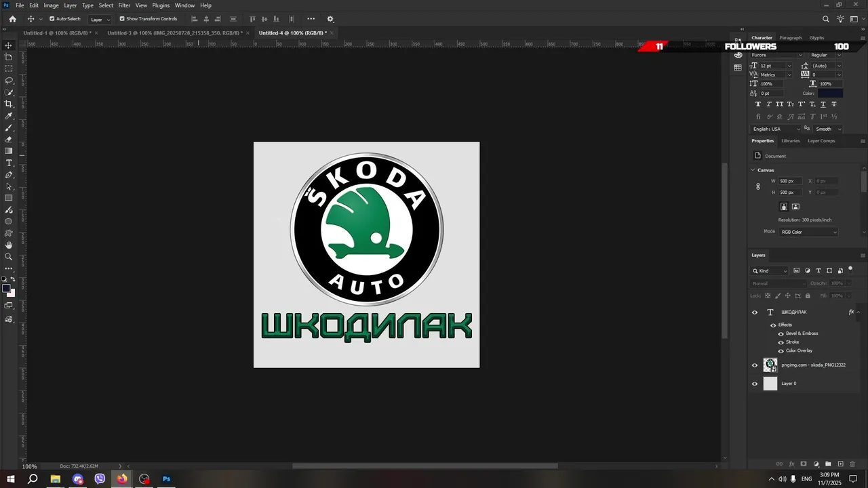Select the Horizontal Type tool

[x=9, y=163]
